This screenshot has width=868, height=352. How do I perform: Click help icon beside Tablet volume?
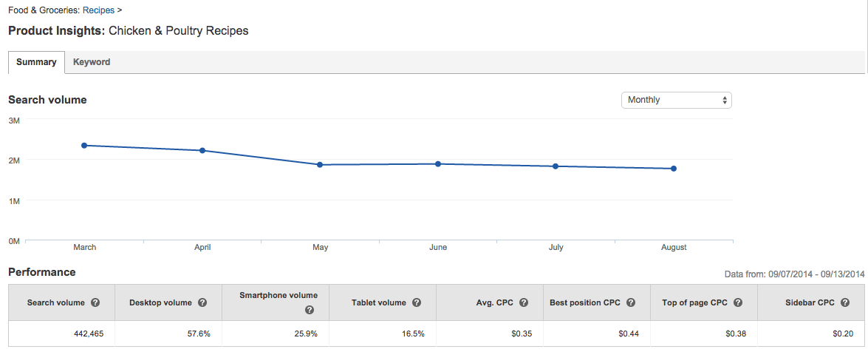tap(417, 302)
